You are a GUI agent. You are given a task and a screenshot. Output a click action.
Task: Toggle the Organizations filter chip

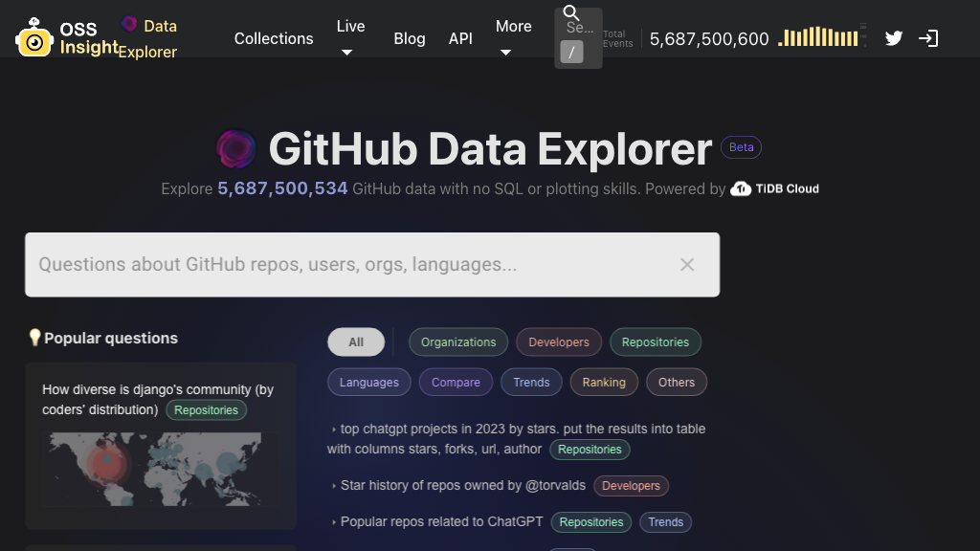point(458,342)
